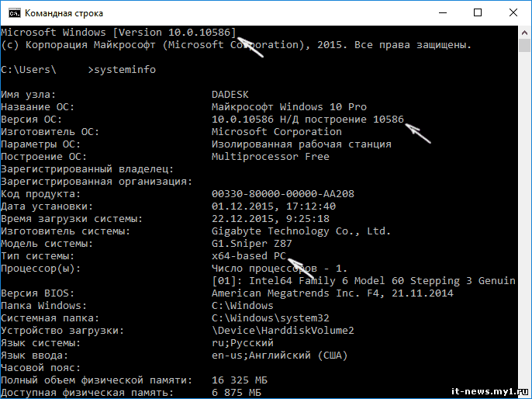Screen dimensions: 532x399
Task: Click boot time "22.12.2015, 9:25:18"
Action: pos(271,219)
